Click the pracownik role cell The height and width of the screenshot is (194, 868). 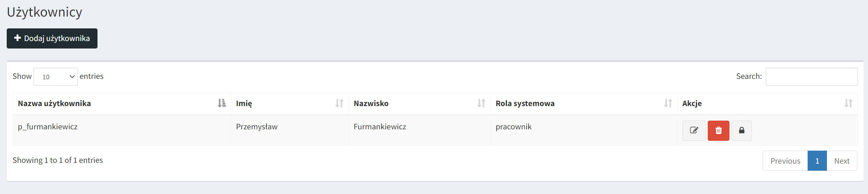click(514, 127)
